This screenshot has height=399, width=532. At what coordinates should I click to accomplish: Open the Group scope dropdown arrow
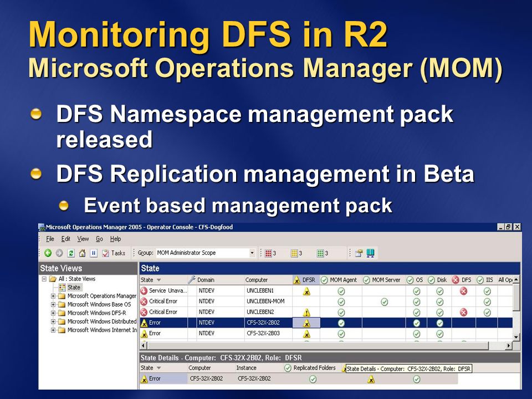pyautogui.click(x=252, y=253)
